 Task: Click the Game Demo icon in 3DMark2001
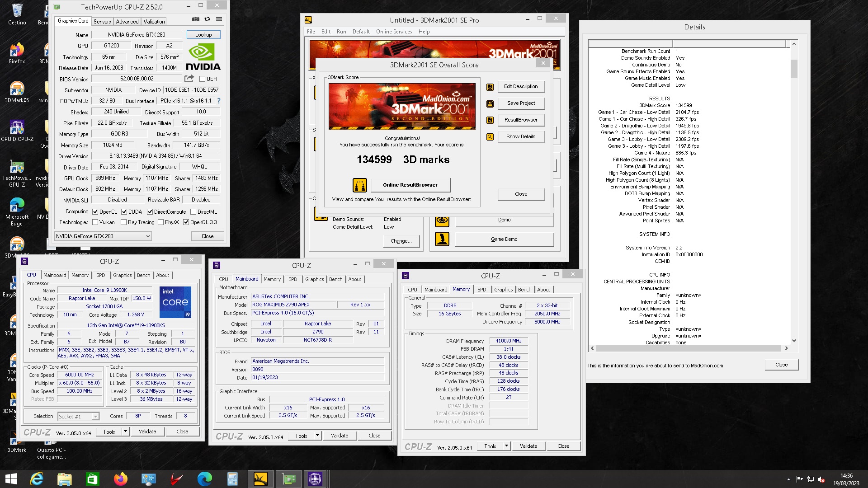click(442, 239)
